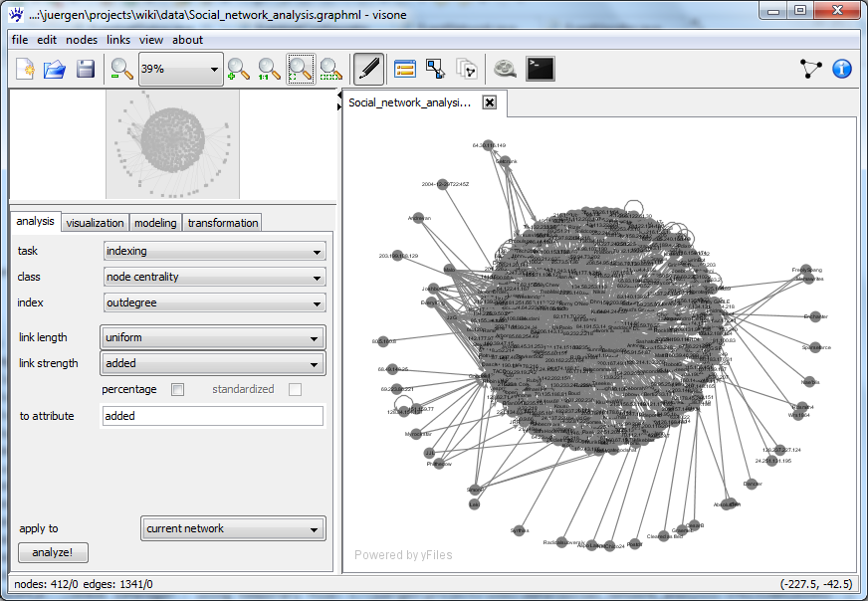Switch to the visualization tab
Image resolution: width=868 pixels, height=601 pixels.
(96, 223)
